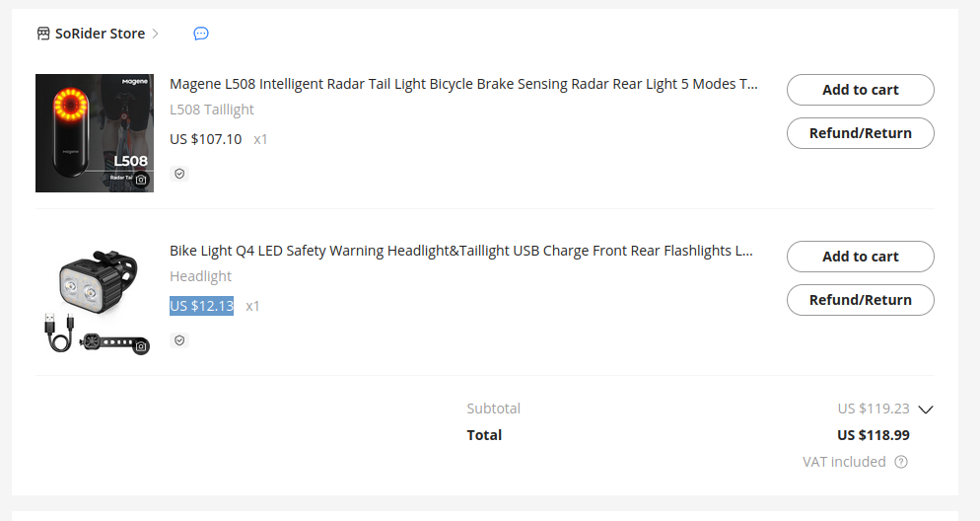Screen dimensions: 980x521
Task: Click camera icon on Bike Light image
Action: 141,346
